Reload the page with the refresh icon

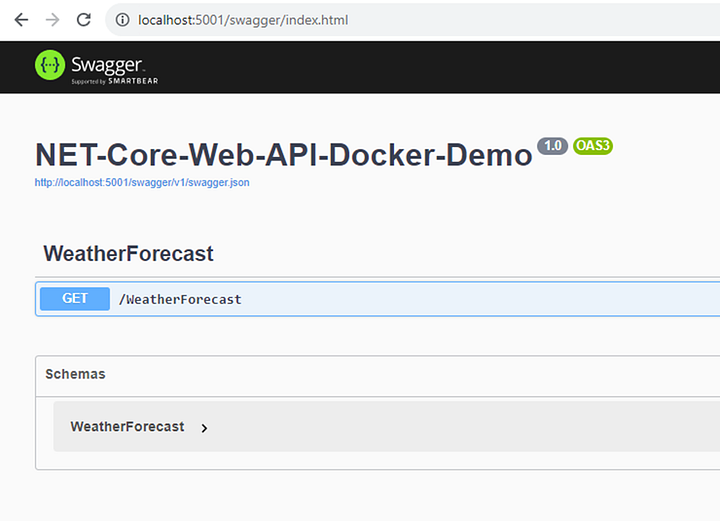pyautogui.click(x=84, y=20)
